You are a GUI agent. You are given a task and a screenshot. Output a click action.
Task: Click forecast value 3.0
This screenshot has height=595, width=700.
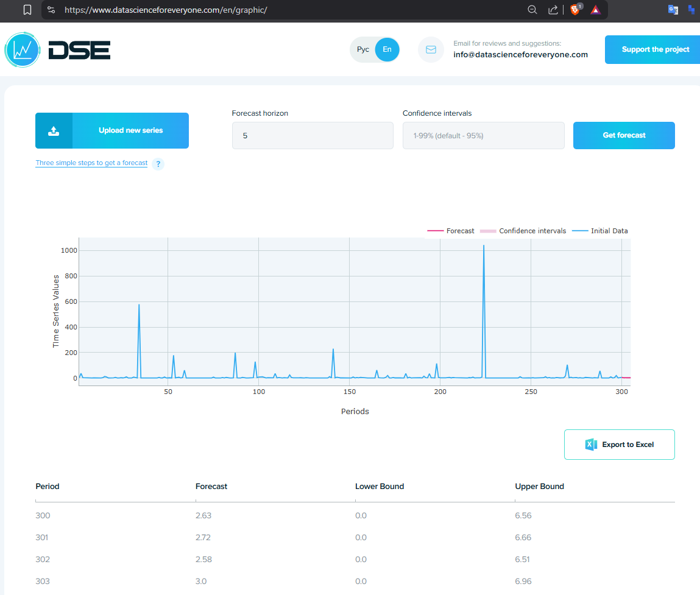coord(201,581)
